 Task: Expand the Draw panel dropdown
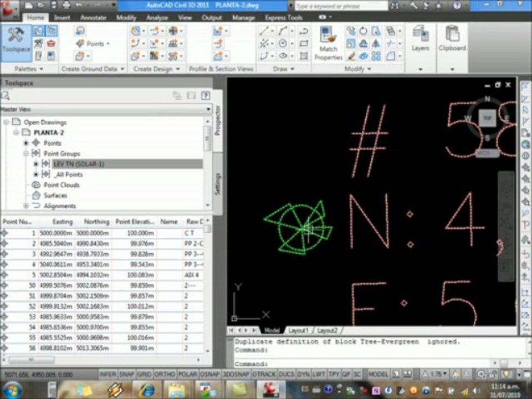(293, 69)
